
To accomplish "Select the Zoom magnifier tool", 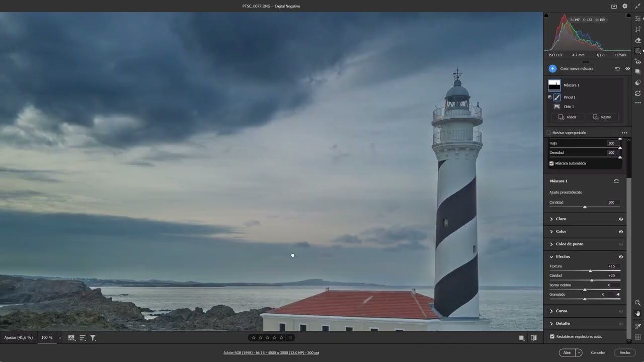I will (x=638, y=303).
